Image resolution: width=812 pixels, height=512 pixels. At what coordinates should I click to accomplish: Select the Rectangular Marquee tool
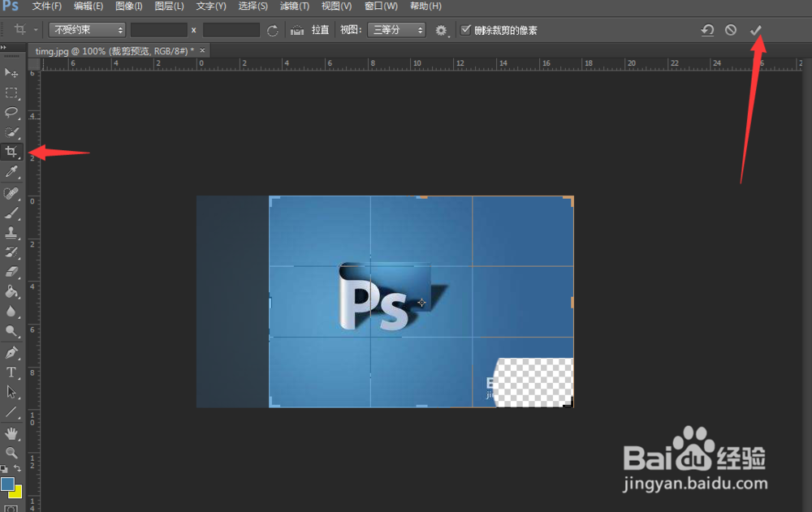[11, 93]
